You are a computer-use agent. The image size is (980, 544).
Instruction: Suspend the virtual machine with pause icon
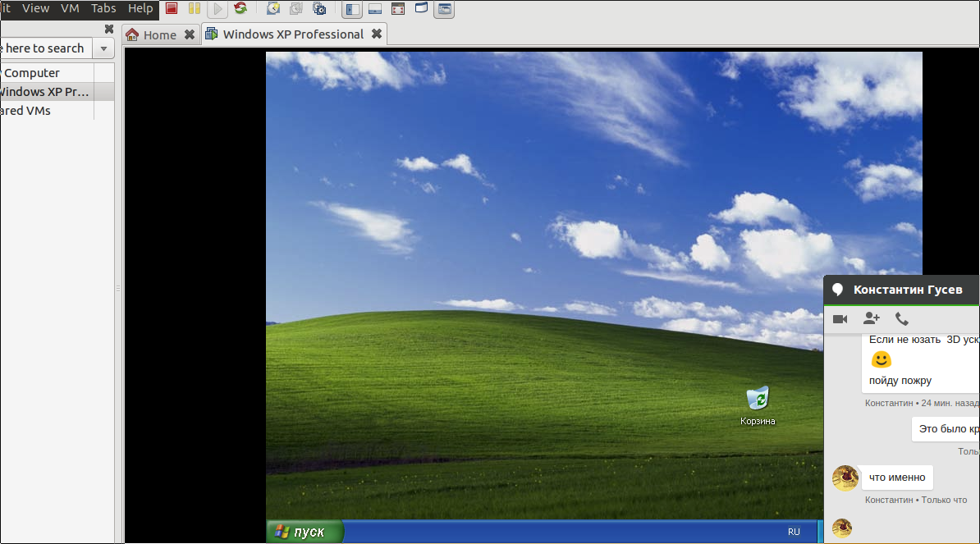tap(195, 9)
